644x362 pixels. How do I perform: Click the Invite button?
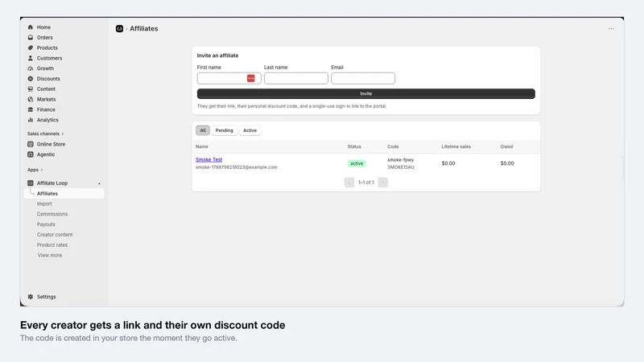tap(366, 93)
